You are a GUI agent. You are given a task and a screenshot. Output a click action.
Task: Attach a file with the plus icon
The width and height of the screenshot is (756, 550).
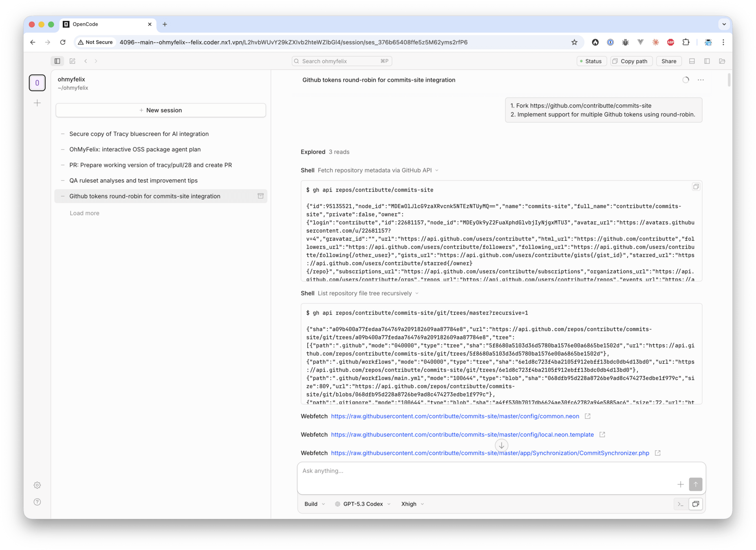pos(681,484)
